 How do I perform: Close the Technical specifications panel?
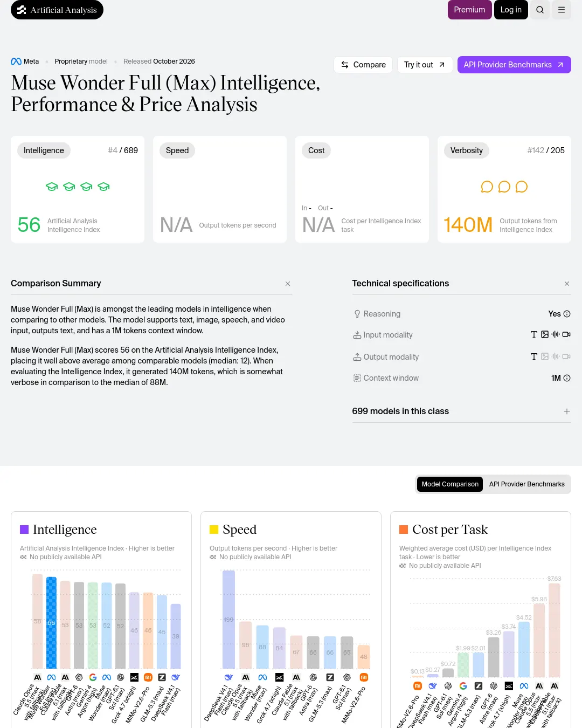tap(567, 284)
